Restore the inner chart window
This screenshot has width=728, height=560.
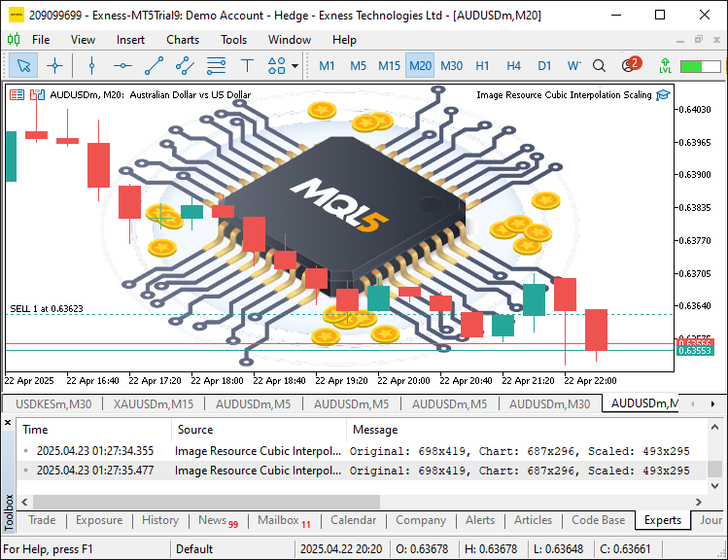point(698,40)
